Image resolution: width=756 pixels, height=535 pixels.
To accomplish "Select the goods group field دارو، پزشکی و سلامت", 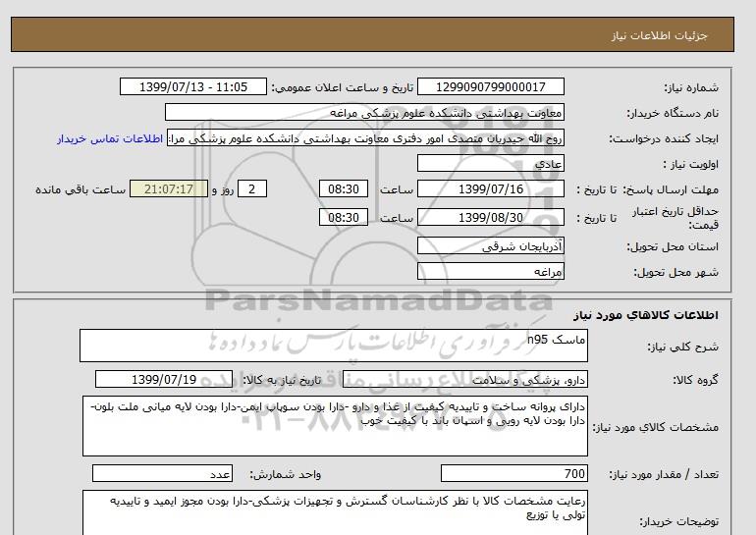I will (464, 380).
